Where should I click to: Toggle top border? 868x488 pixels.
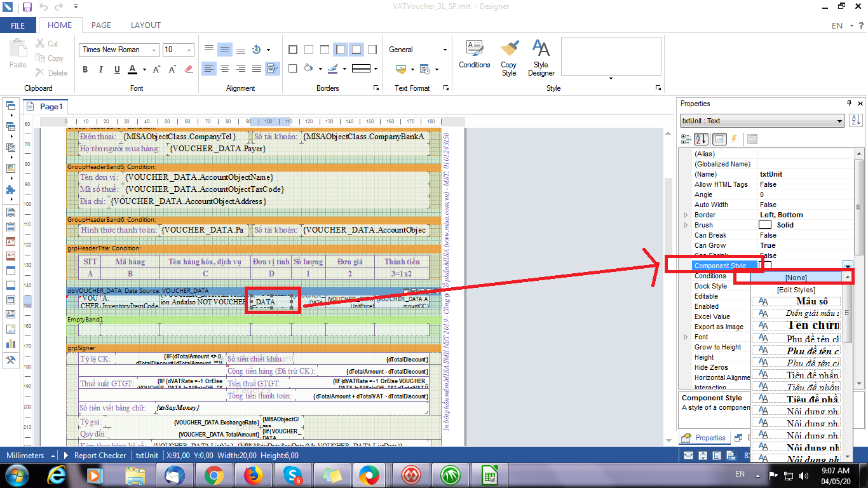(x=325, y=50)
